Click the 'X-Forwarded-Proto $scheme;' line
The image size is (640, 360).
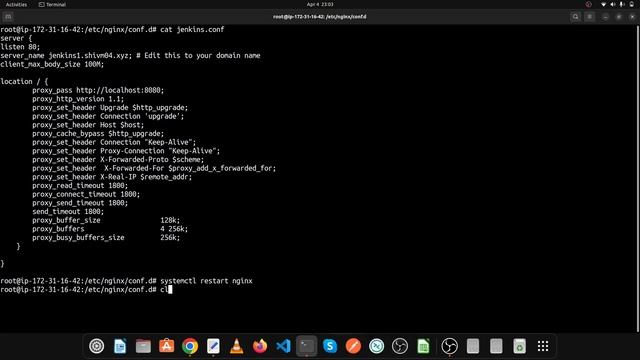[x=118, y=160]
